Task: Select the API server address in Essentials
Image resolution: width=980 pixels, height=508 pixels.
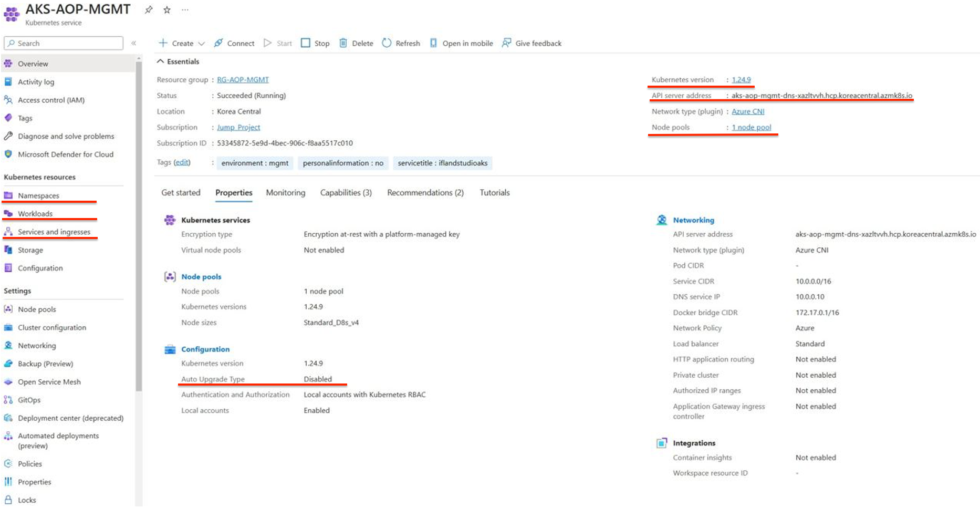Action: click(822, 96)
